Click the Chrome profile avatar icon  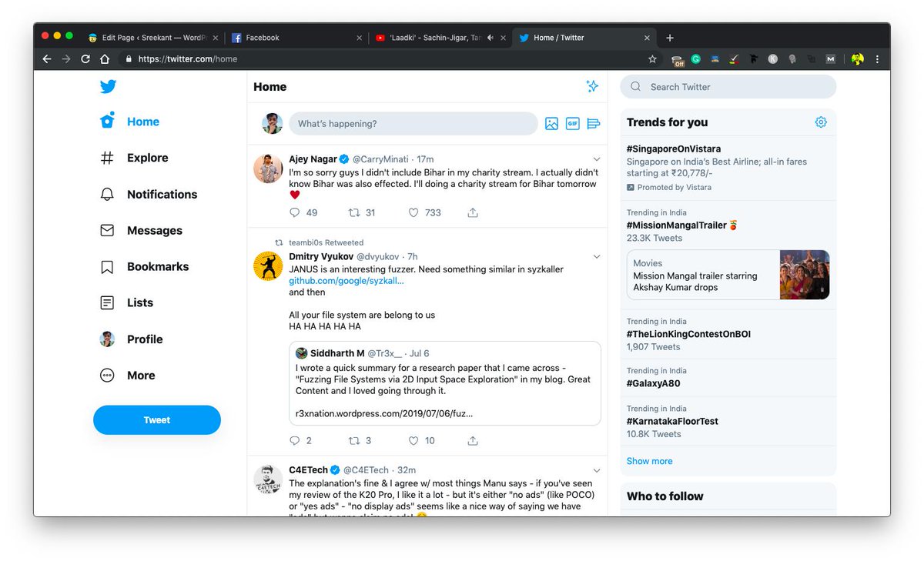point(857,59)
